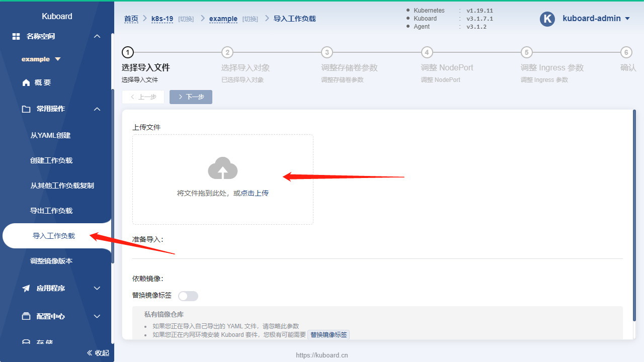
Task: Open k8s-19 cluster breadcrumb link
Action: (162, 19)
